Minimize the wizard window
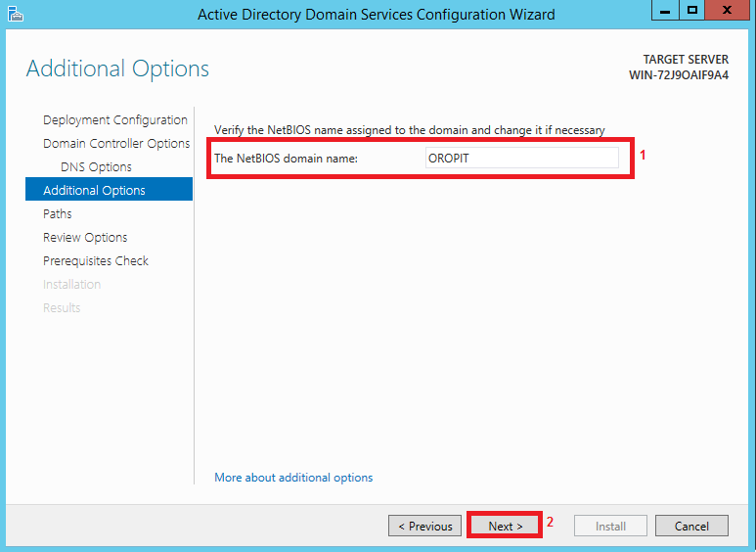This screenshot has height=552, width=756. click(x=665, y=10)
